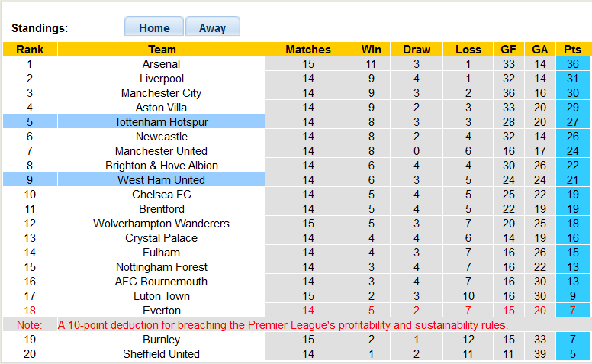Switch to the Home standings tab

(154, 27)
